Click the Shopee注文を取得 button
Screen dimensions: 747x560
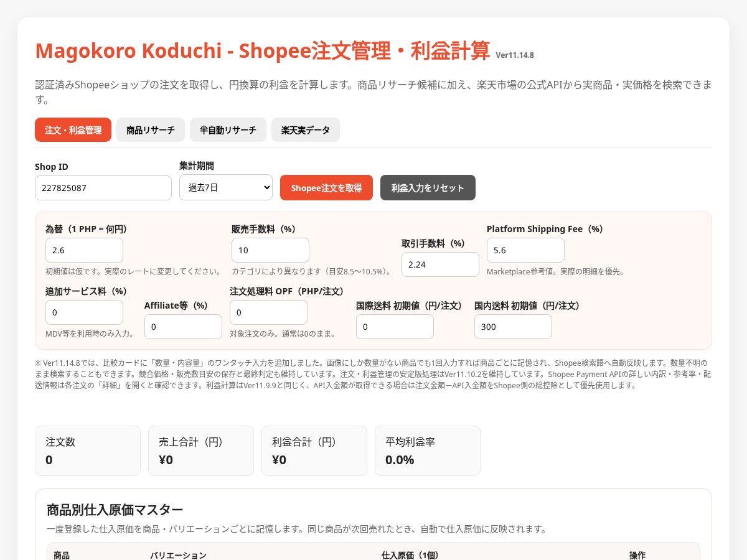pos(327,188)
